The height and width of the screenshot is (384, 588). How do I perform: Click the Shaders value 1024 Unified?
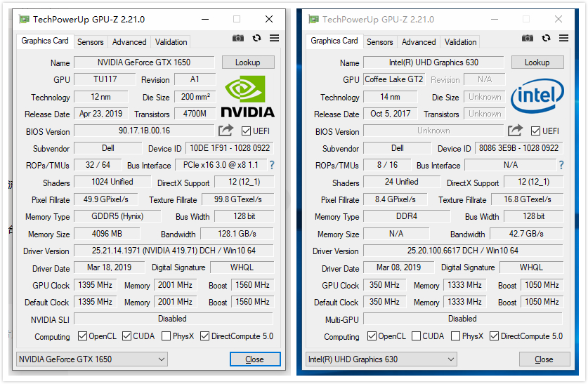[112, 182]
